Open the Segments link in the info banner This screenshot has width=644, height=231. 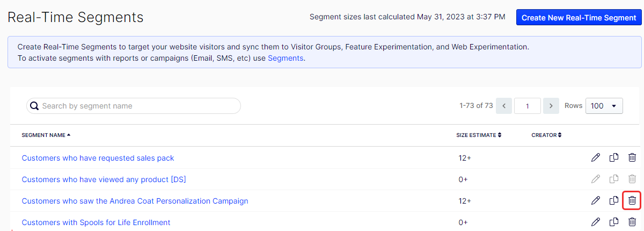(286, 58)
